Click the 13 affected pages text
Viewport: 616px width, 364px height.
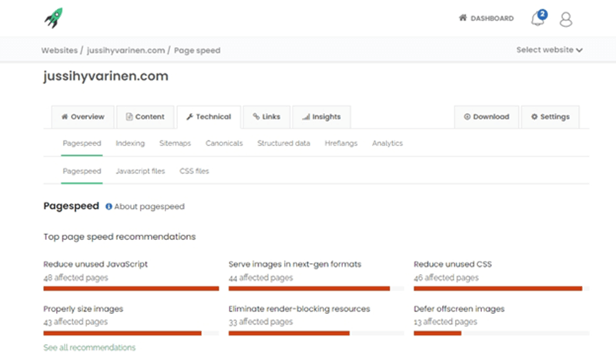tap(445, 322)
